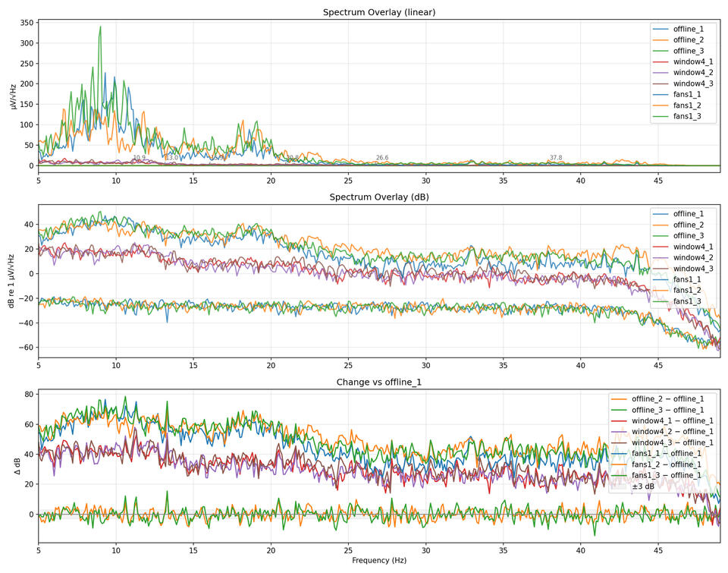728x573 pixels.
Task: Click 'window4_3 − offline_1' in the bottom legend
Action: [x=672, y=442]
